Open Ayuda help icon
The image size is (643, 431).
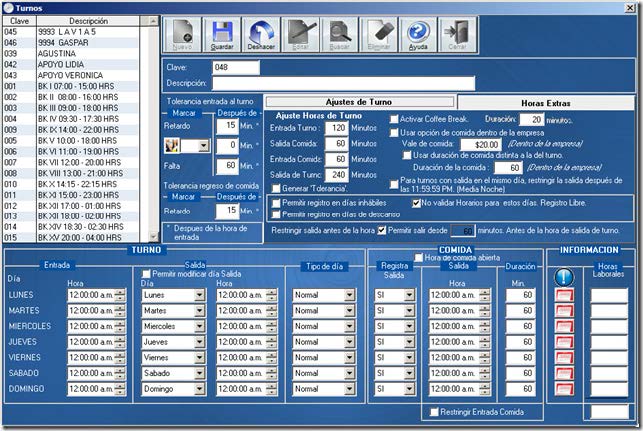point(418,37)
